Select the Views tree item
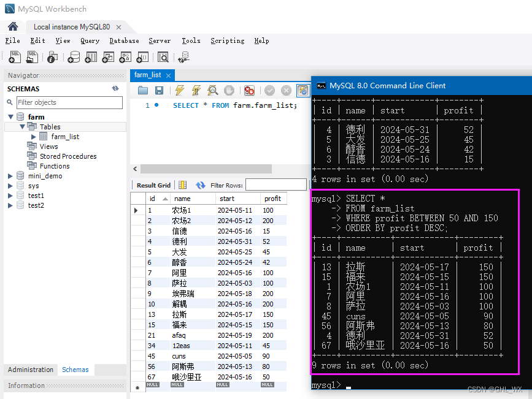Screen dimensions: 532x399 [x=49, y=146]
